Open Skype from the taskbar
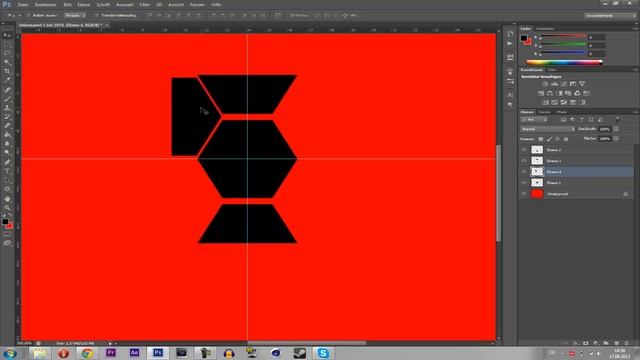This screenshot has width=640, height=360. click(323, 353)
